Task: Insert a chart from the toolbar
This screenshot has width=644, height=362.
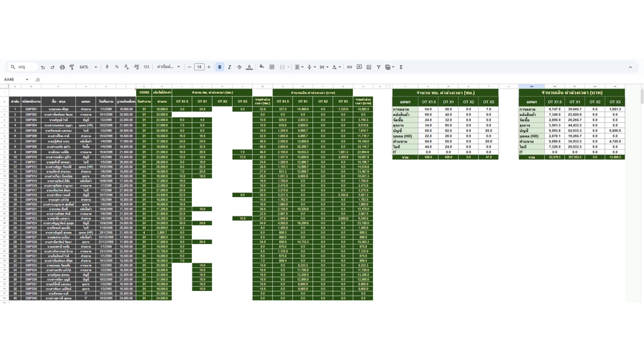Action: pyautogui.click(x=369, y=67)
